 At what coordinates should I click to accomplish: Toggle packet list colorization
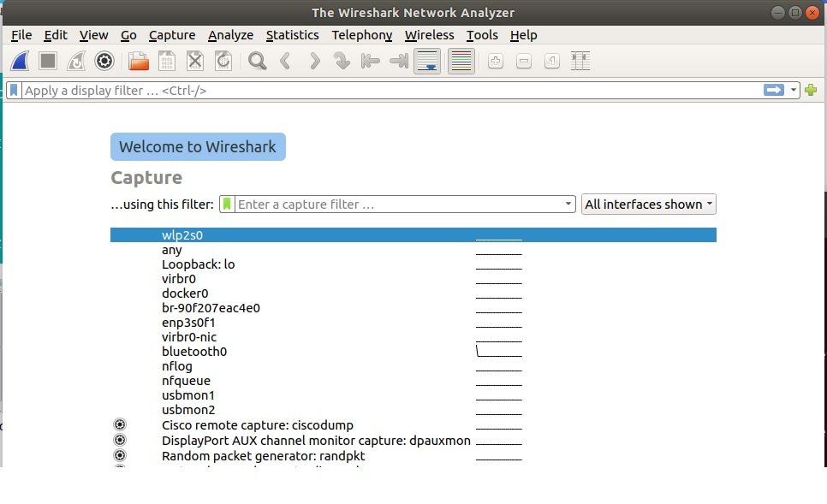click(x=461, y=61)
